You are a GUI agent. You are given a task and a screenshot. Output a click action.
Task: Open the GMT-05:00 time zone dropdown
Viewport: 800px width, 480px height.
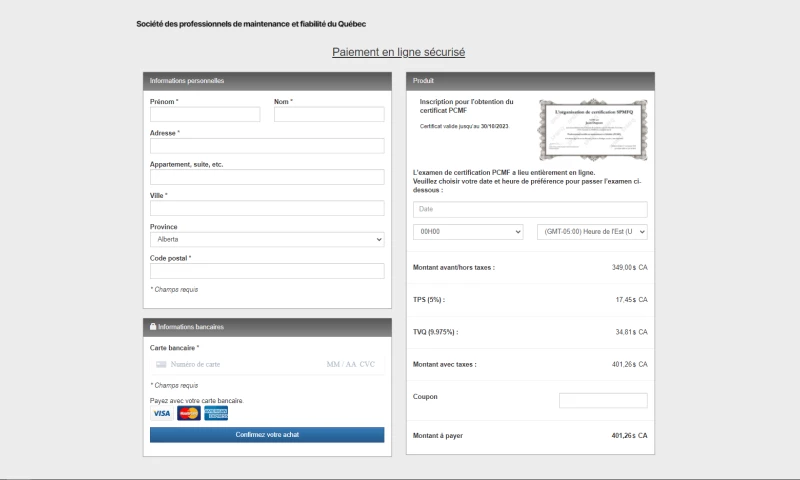click(x=592, y=231)
